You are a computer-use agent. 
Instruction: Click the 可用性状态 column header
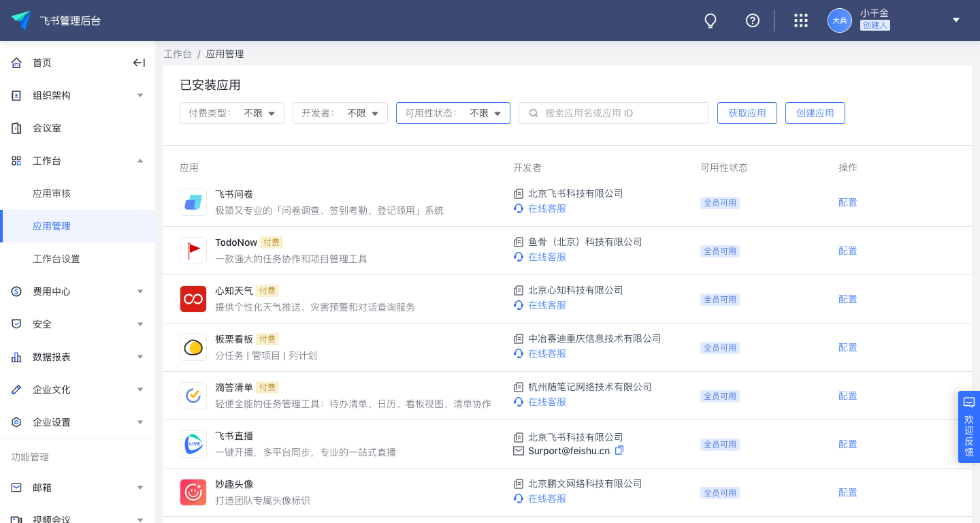(724, 168)
